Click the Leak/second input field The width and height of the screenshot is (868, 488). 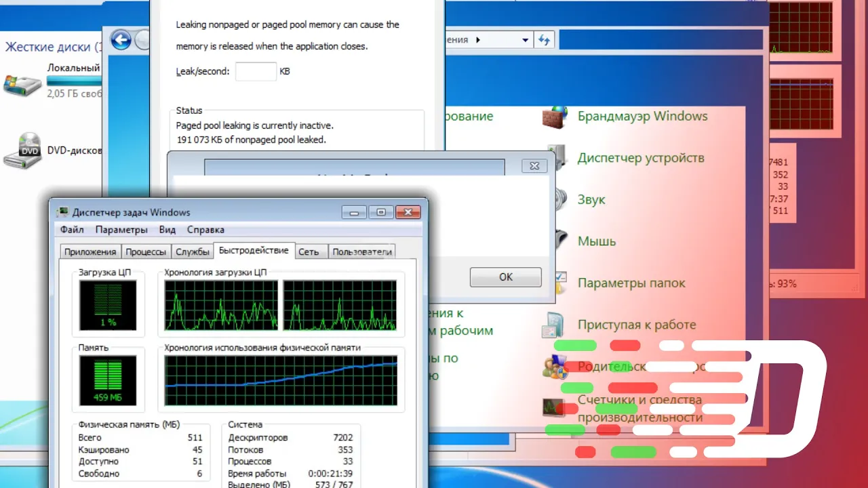point(256,71)
